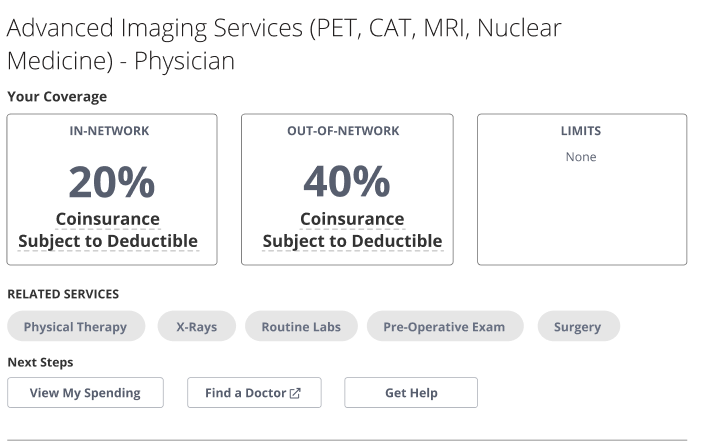Click In-Network Subject to Deductible term
Viewport: 705px width, 441px height.
click(107, 241)
